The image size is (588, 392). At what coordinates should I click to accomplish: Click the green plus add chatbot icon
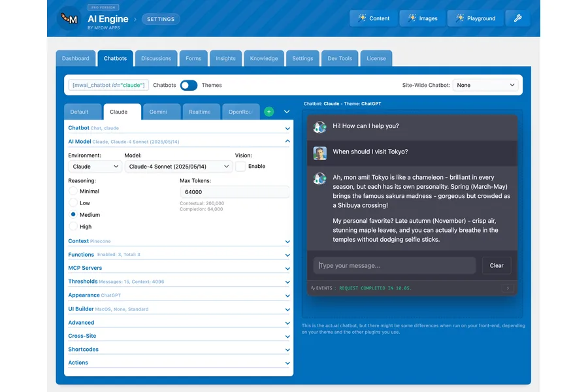click(x=269, y=112)
